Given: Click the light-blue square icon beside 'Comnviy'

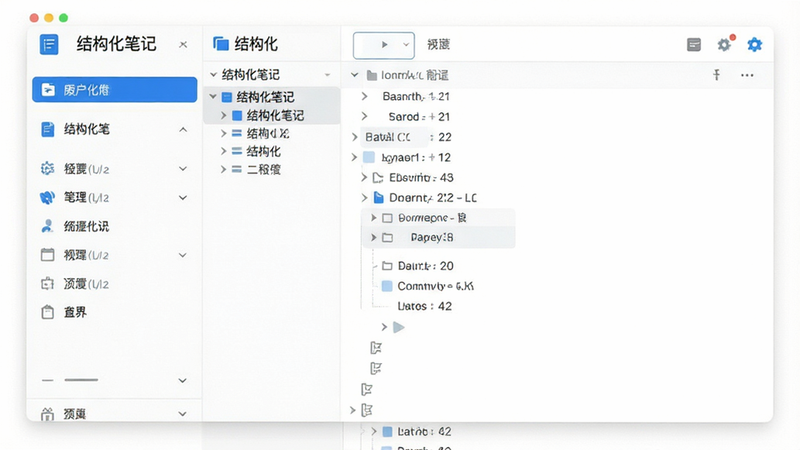Looking at the screenshot, I should pos(387,286).
